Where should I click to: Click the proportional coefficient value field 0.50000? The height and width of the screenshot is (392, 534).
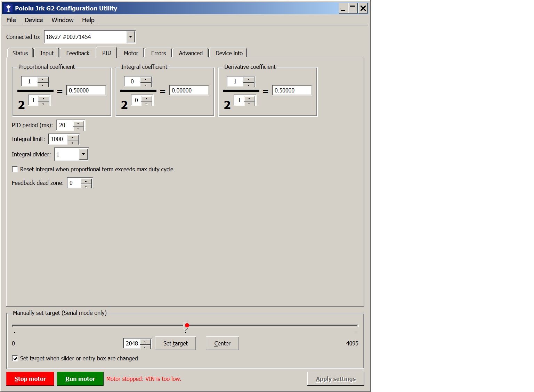pos(86,90)
